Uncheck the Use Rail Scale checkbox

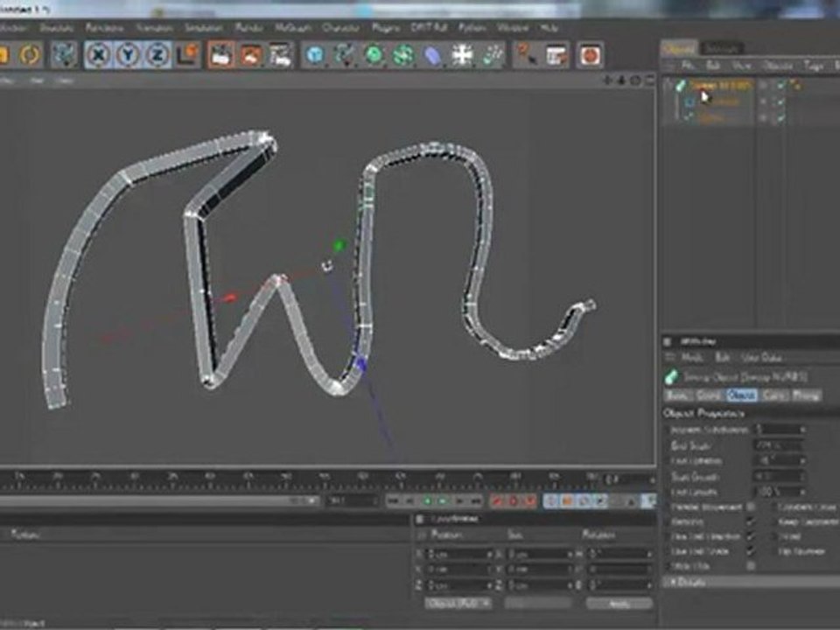tap(751, 550)
